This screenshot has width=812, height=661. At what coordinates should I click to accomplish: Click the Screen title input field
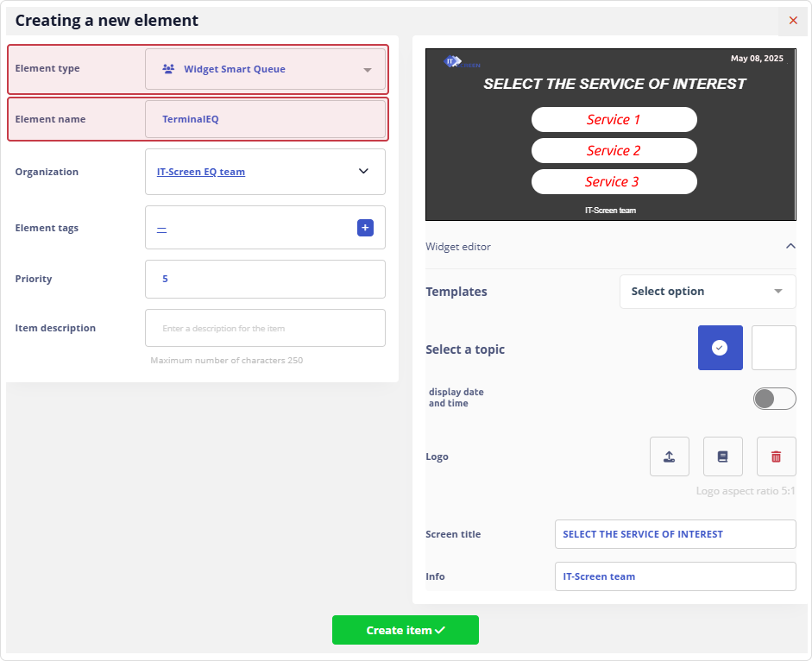(x=675, y=534)
